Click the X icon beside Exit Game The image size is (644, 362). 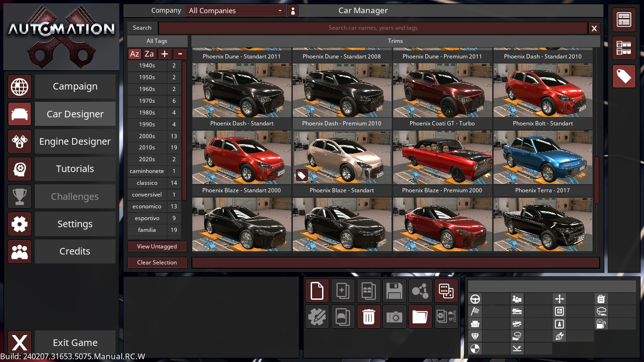pyautogui.click(x=19, y=343)
